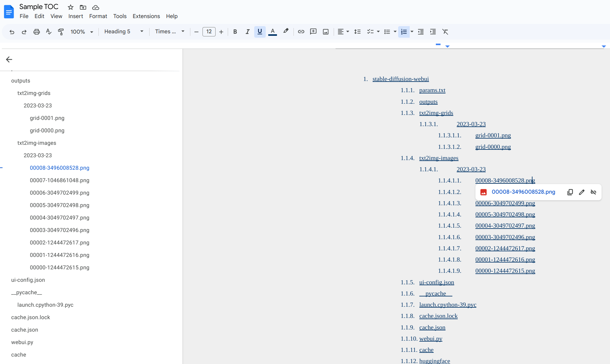The height and width of the screenshot is (364, 610).
Task: Open the Extensions menu
Action: [x=146, y=16]
